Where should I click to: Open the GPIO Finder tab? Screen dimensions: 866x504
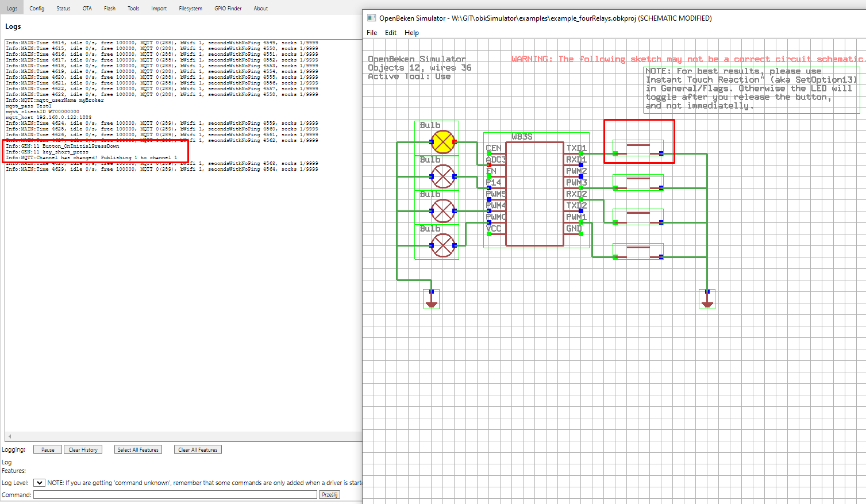click(x=228, y=9)
